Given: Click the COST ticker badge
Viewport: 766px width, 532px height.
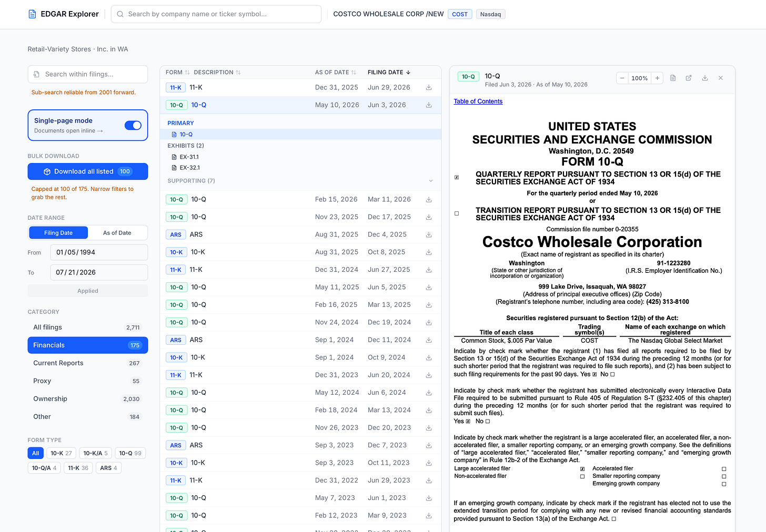Looking at the screenshot, I should click(460, 14).
